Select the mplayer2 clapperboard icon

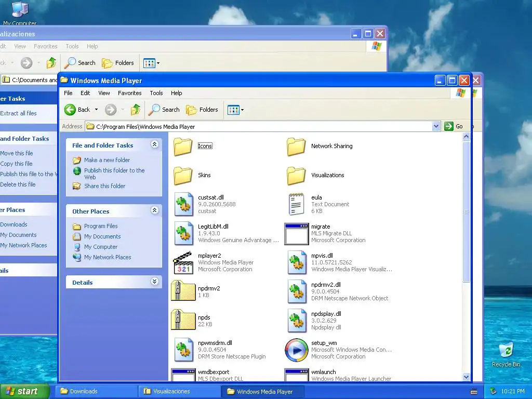point(183,262)
